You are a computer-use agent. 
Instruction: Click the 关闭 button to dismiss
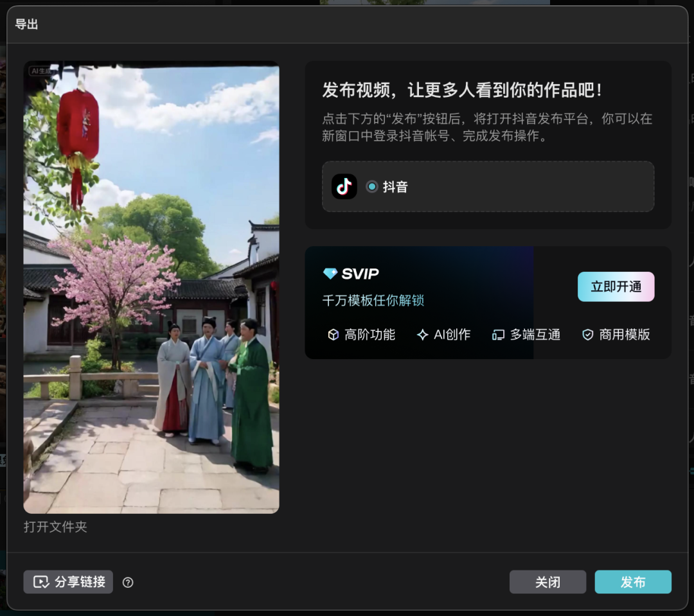click(x=547, y=582)
